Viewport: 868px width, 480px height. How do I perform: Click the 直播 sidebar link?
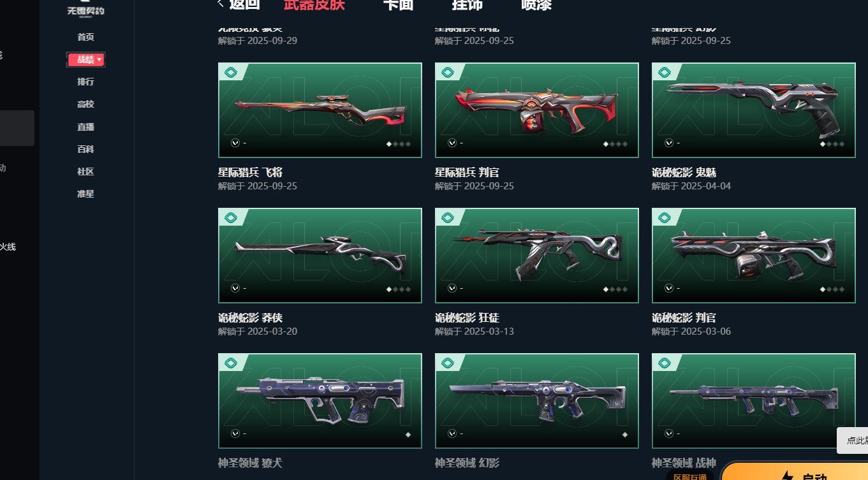(85, 127)
